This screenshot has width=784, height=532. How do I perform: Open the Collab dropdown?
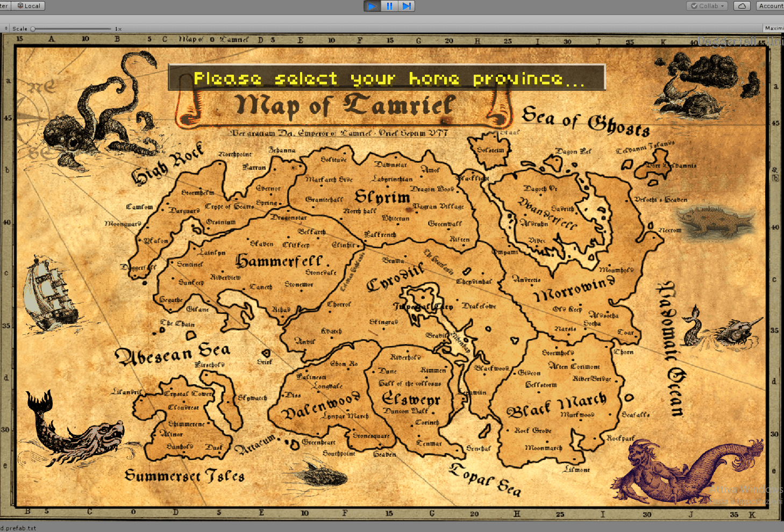(708, 6)
